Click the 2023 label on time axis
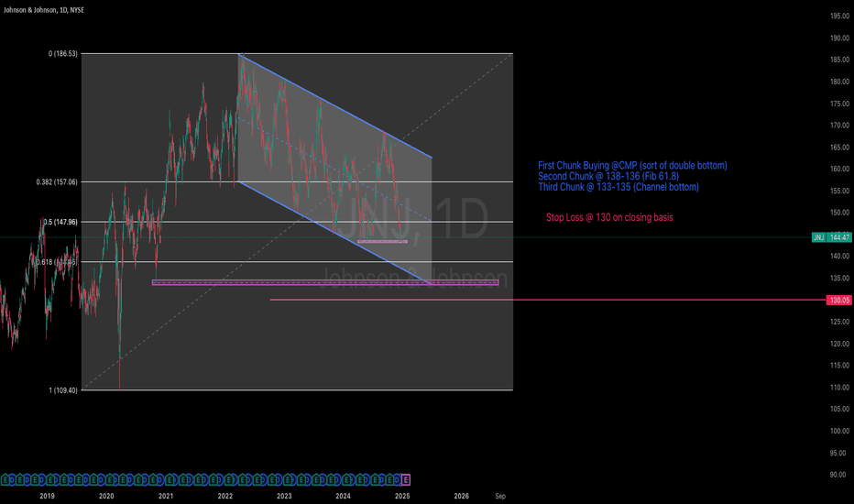This screenshot has height=504, width=854. click(284, 496)
